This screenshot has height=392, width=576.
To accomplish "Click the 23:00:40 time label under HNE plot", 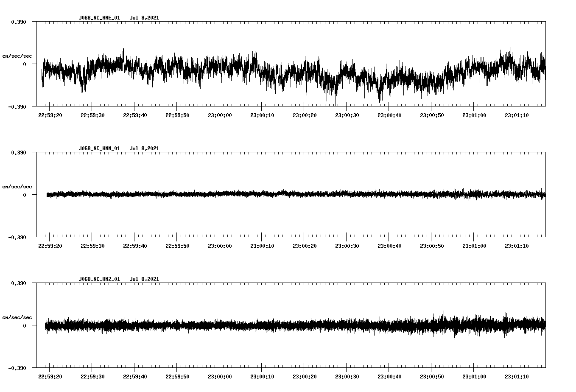I will pyautogui.click(x=389, y=115).
